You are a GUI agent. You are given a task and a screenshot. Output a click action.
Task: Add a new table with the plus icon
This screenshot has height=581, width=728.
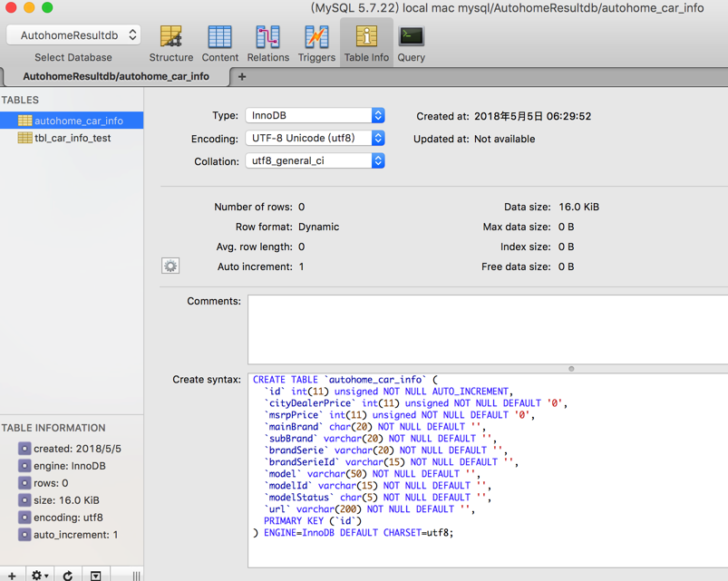click(x=12, y=575)
